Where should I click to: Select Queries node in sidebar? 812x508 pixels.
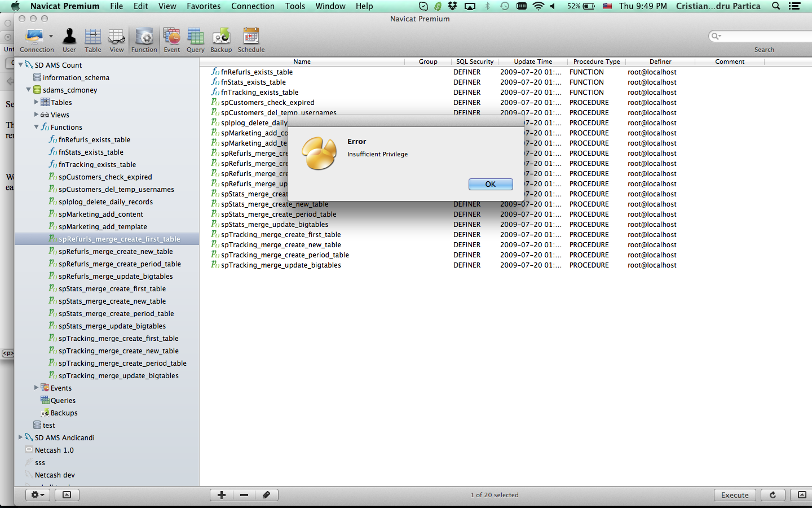tap(63, 401)
